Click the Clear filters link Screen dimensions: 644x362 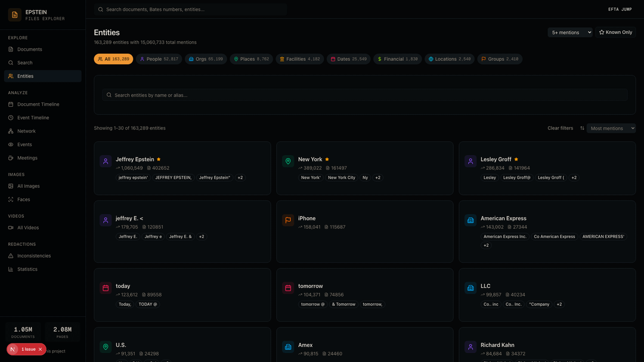(560, 128)
